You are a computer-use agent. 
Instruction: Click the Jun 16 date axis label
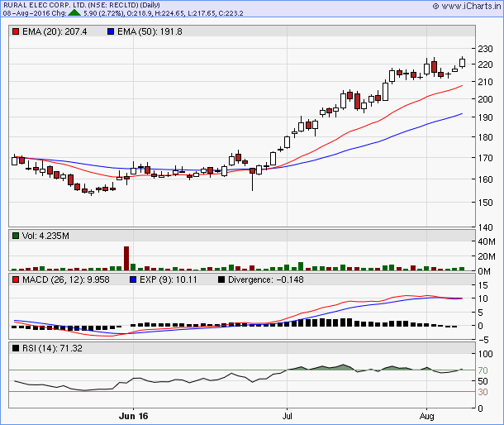pyautogui.click(x=133, y=416)
